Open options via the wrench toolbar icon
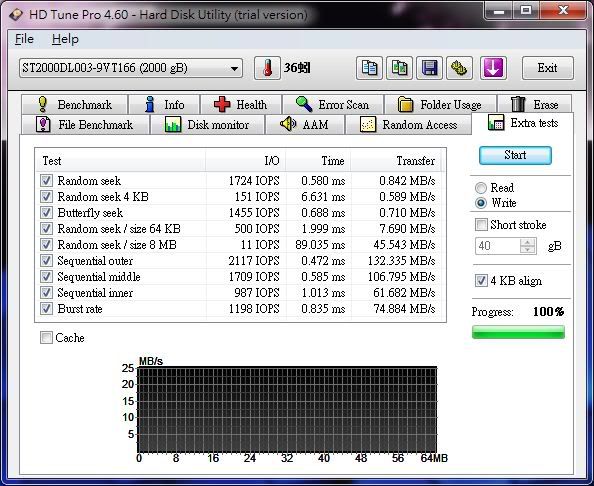Screen dimensions: 594x486 pos(459,68)
